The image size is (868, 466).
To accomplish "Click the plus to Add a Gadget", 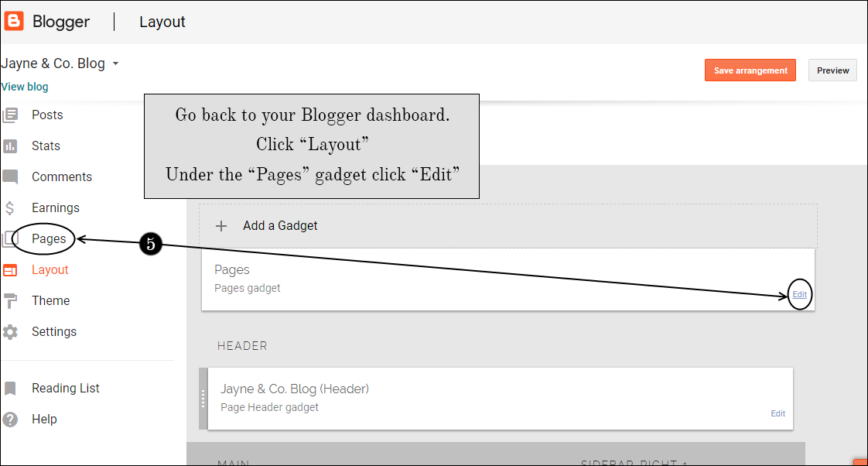I will click(x=221, y=226).
